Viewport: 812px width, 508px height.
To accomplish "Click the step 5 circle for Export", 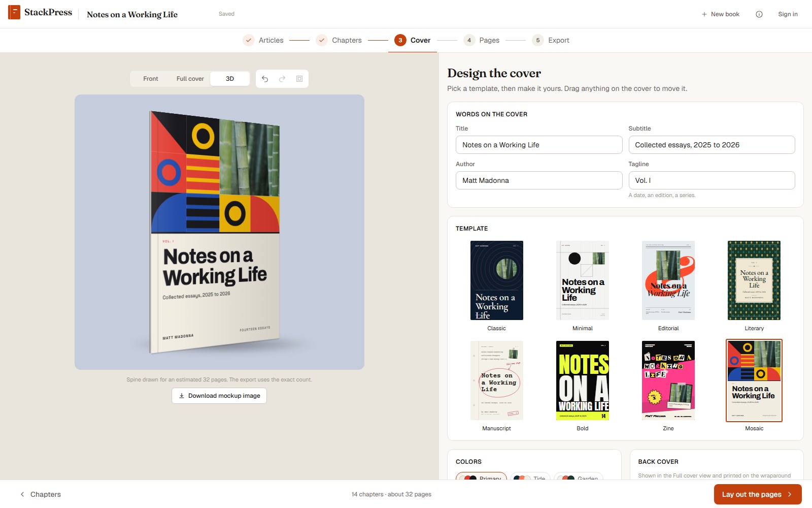I will pos(538,40).
